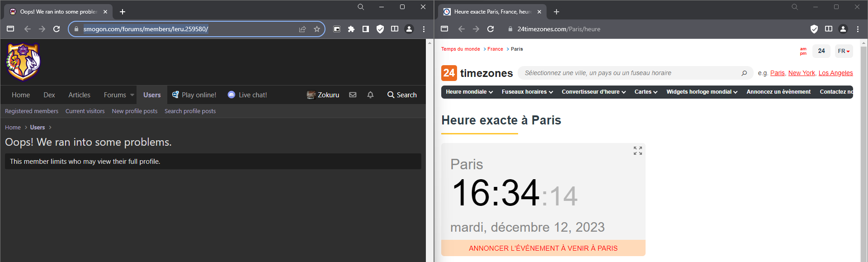Expand the Forums menu arrow
Viewport: 868px width, 262px height.
click(x=132, y=95)
